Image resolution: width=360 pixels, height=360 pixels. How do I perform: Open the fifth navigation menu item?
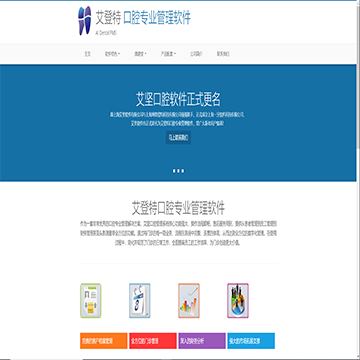[x=196, y=54]
